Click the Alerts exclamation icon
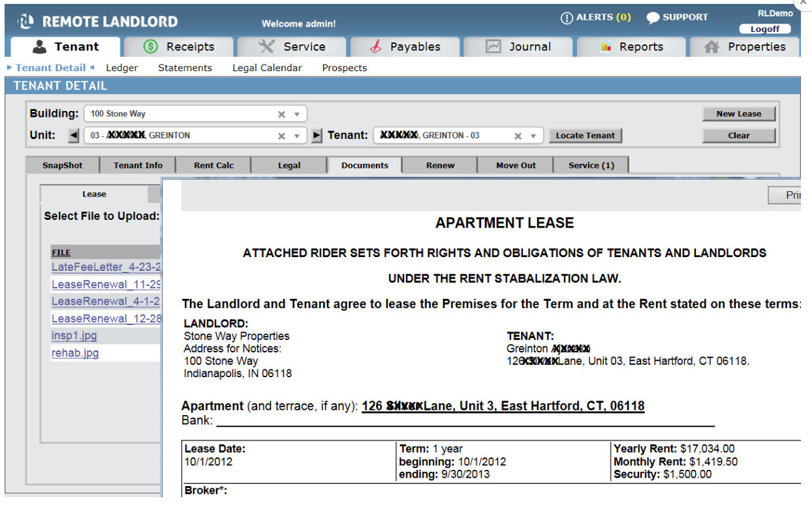The width and height of the screenshot is (812, 509). (x=567, y=18)
